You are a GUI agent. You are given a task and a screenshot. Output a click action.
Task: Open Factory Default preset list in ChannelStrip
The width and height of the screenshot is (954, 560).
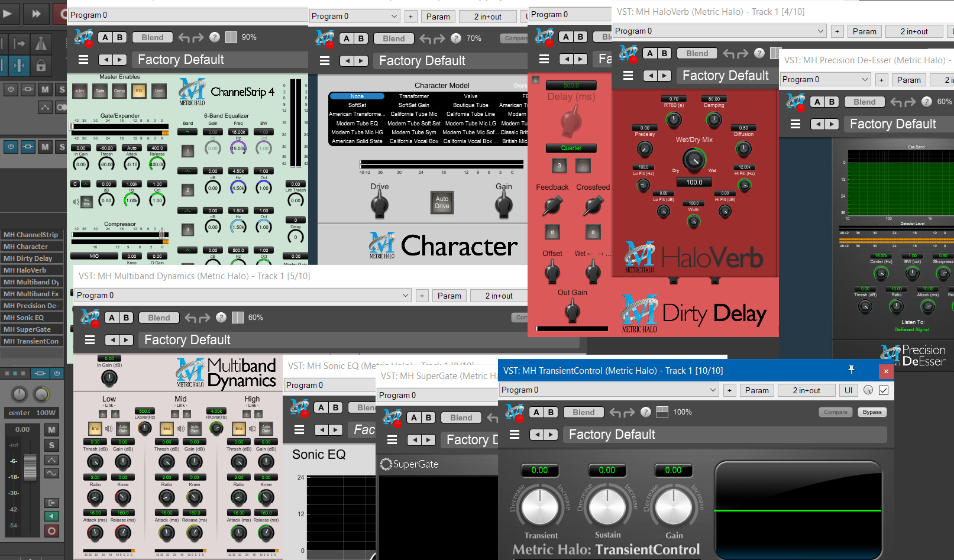pos(221,60)
